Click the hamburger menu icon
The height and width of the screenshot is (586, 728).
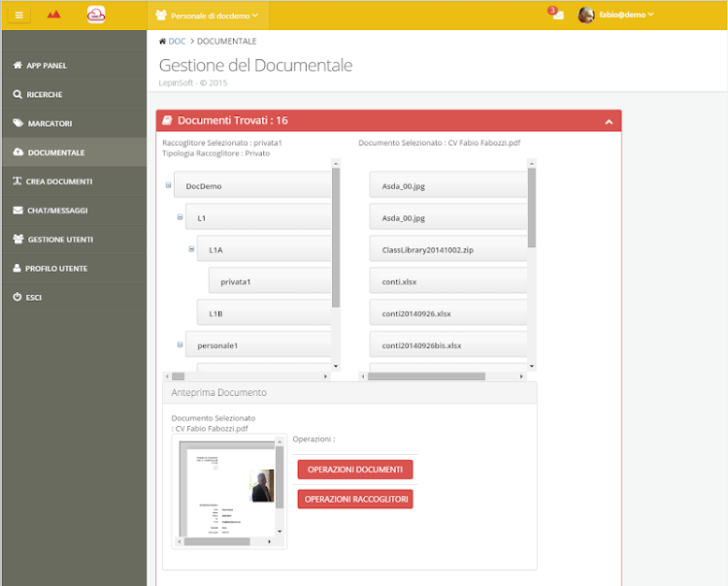[x=18, y=15]
